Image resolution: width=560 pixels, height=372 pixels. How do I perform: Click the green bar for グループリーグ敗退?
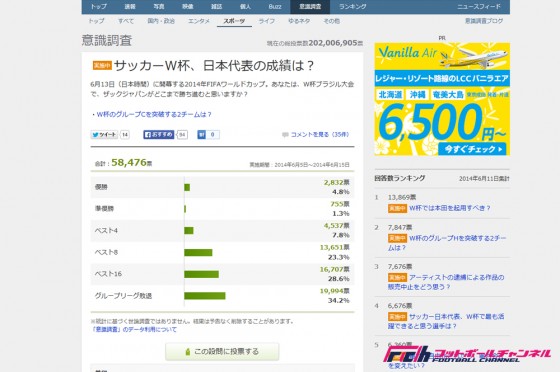205,296
